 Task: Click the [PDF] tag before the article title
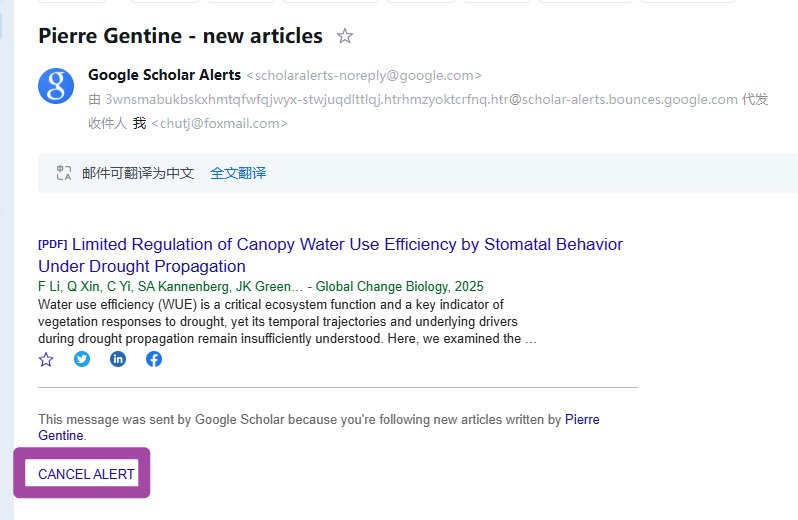[x=52, y=244]
